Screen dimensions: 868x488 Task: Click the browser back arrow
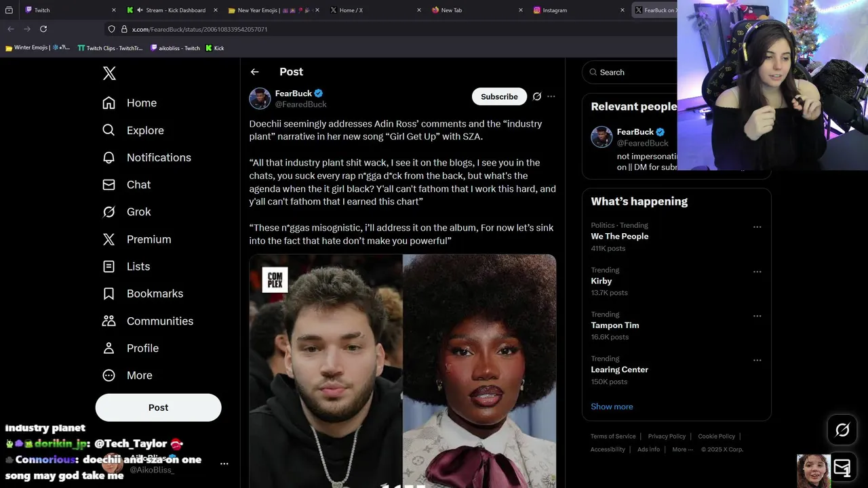pyautogui.click(x=11, y=29)
